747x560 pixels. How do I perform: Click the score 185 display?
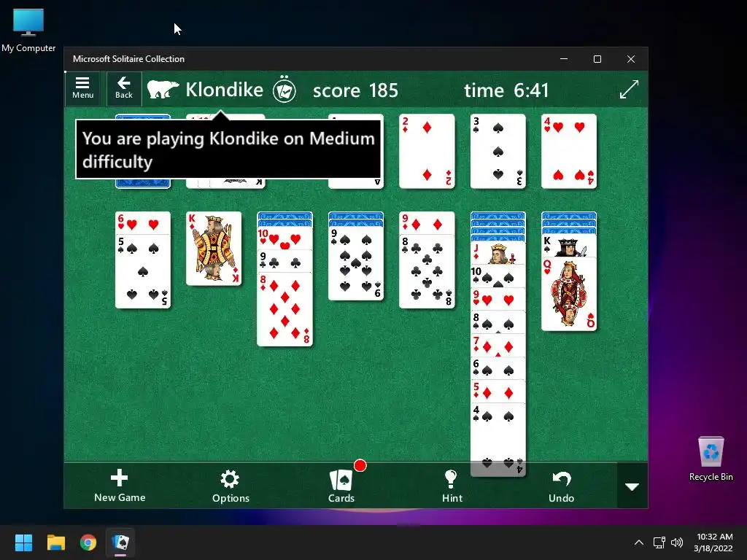click(x=355, y=90)
